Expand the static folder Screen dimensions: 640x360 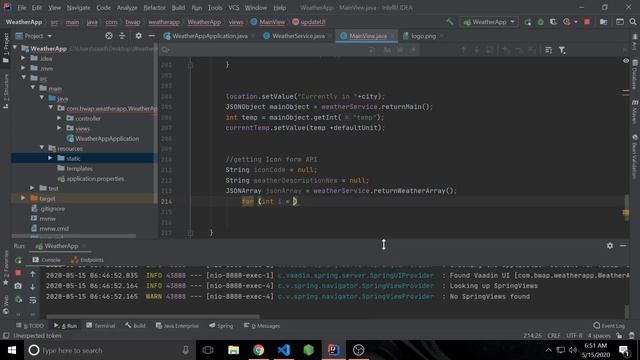pyautogui.click(x=50, y=158)
